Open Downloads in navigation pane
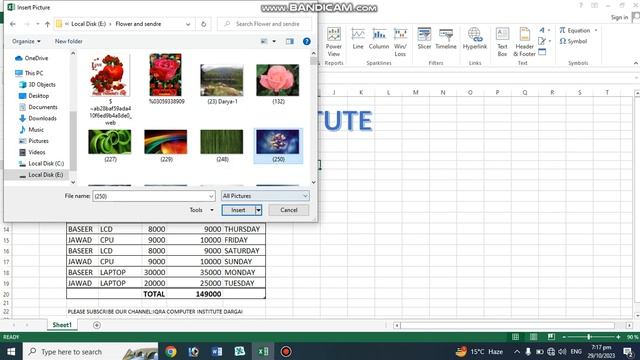Viewport: 640px width, 360px height. [x=38, y=118]
